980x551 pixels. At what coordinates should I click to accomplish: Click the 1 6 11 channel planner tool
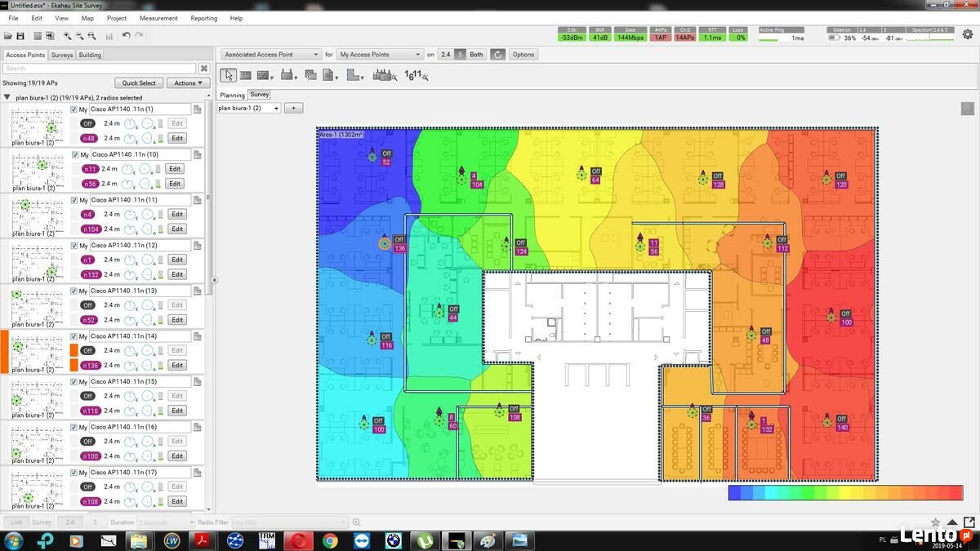(x=416, y=75)
